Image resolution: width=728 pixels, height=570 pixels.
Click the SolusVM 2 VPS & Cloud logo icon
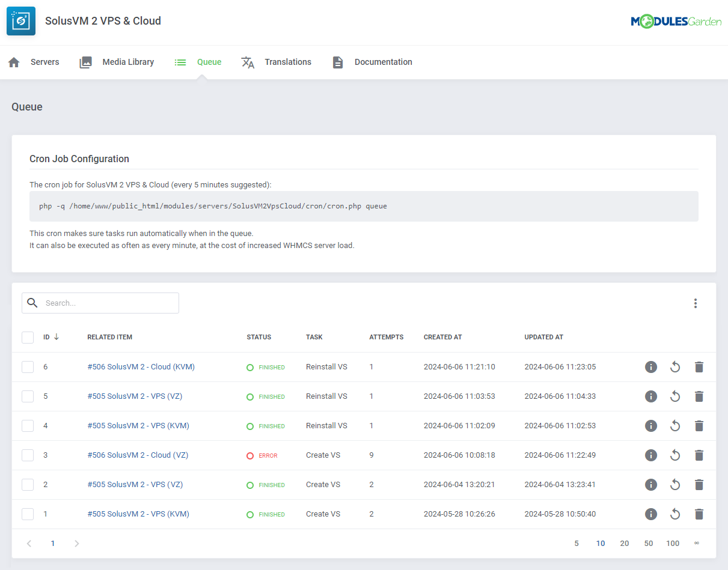[20, 20]
